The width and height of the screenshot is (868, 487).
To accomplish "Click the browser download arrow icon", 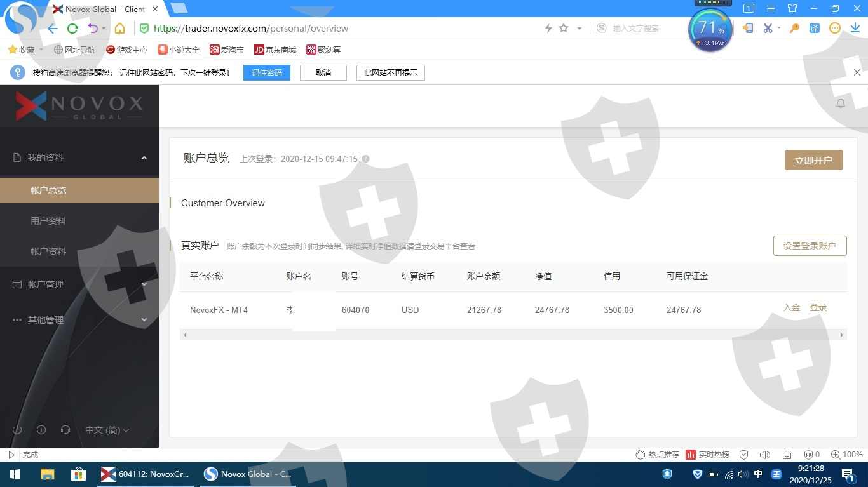I will pos(855,28).
